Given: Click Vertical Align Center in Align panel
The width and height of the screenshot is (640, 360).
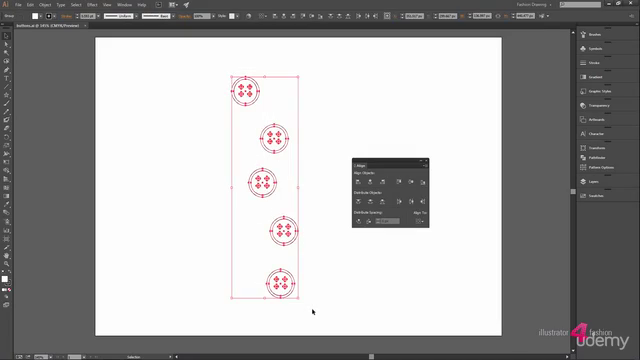Looking at the screenshot, I should (411, 182).
